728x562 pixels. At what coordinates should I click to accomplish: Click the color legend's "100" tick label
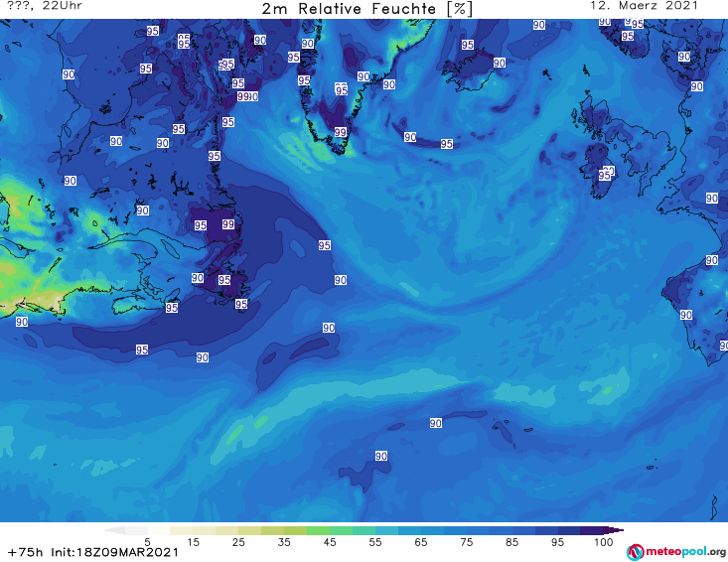pyautogui.click(x=604, y=542)
